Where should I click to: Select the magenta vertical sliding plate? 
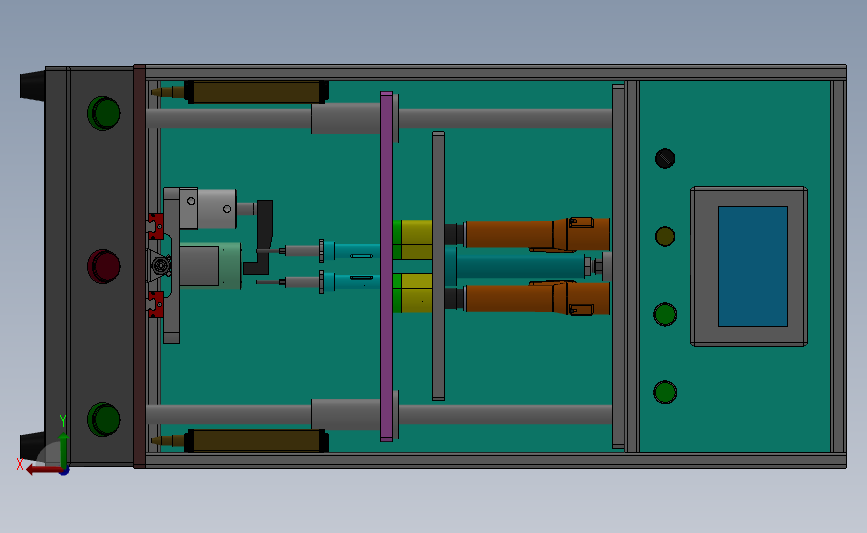(387, 266)
